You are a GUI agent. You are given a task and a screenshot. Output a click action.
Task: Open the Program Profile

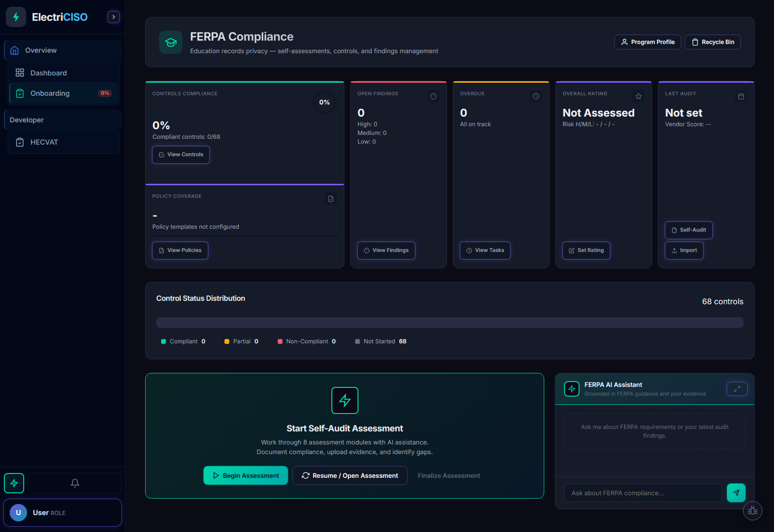[647, 42]
